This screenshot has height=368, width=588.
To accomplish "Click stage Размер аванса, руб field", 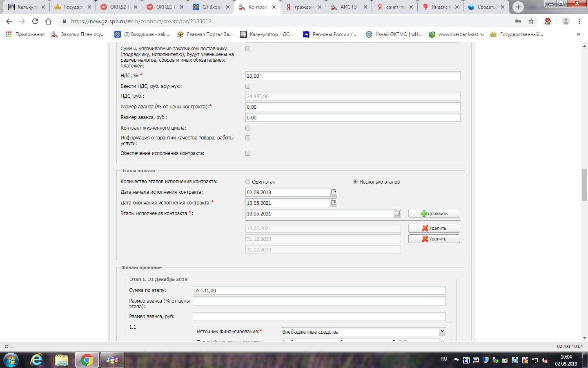I will [319, 316].
